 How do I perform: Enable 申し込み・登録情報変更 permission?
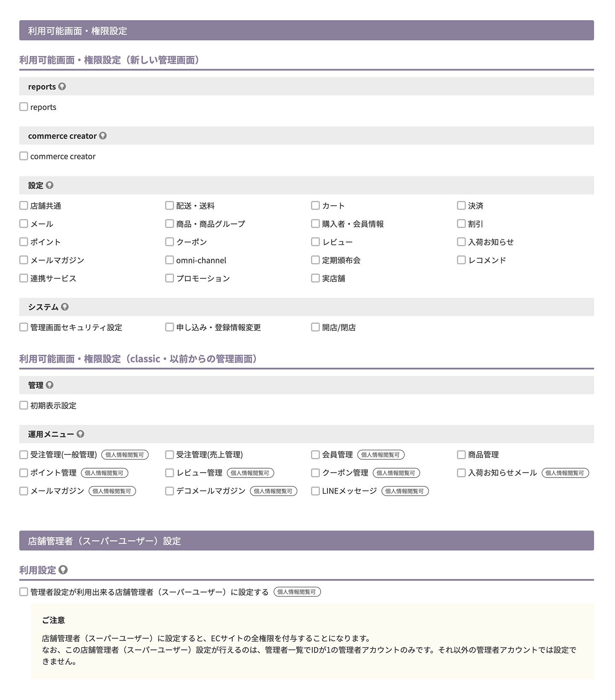click(170, 327)
